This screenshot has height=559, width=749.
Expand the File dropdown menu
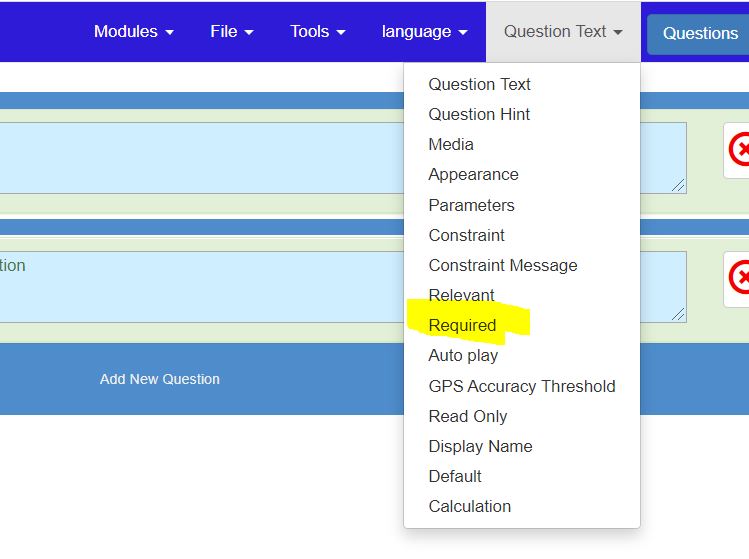tap(231, 31)
